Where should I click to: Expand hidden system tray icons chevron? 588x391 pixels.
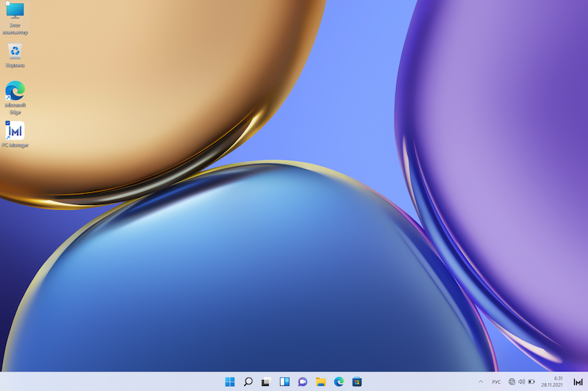tap(481, 381)
